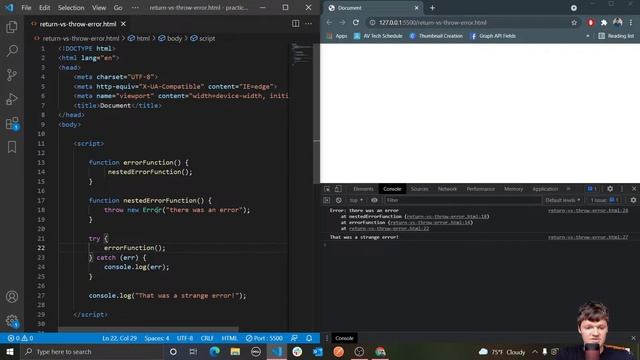Show more DevTools tabs chevron
This screenshot has height=360, width=640.
[x=569, y=189]
